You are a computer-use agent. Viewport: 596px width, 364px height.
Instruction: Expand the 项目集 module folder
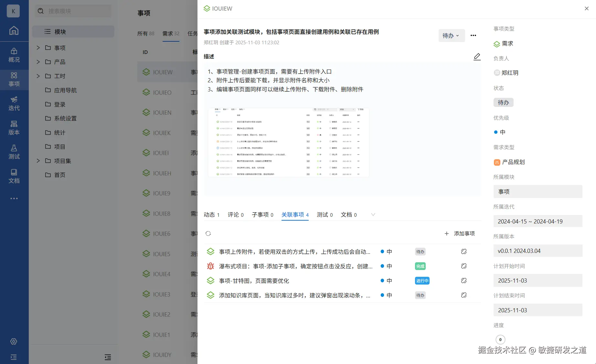(x=38, y=161)
